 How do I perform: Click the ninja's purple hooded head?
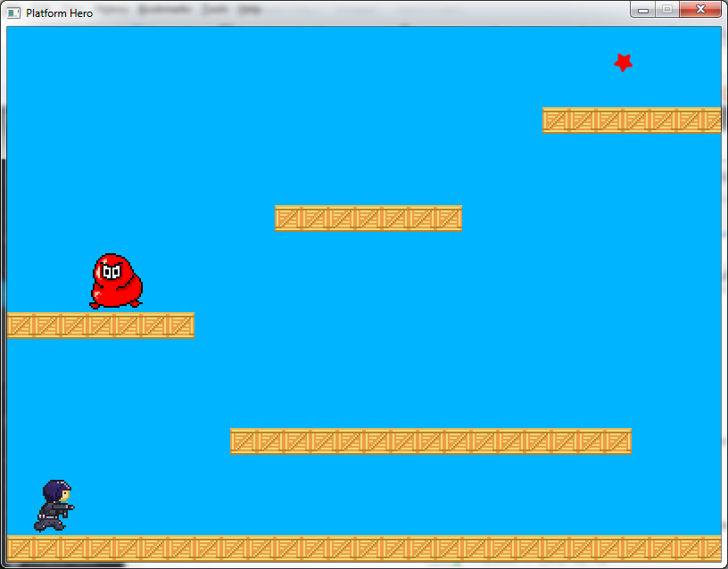57,491
